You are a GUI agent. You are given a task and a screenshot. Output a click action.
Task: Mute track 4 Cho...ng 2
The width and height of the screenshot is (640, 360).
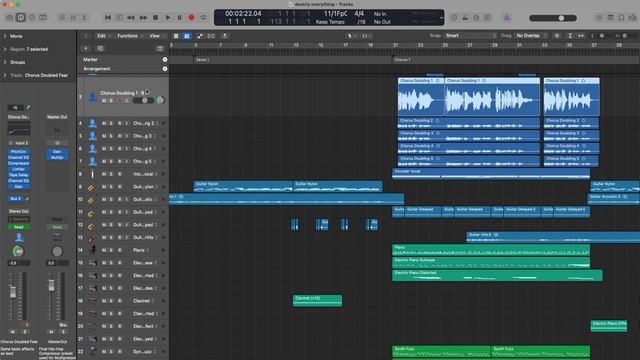tap(104, 123)
